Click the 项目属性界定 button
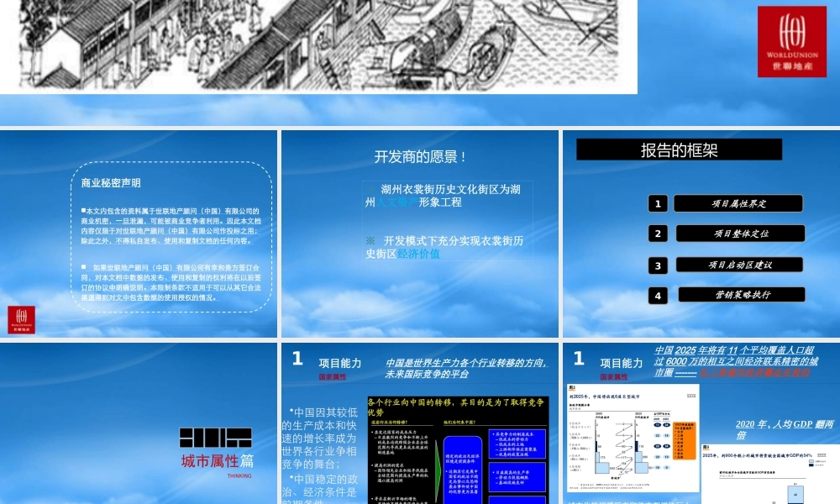840x504 pixels. 738,203
